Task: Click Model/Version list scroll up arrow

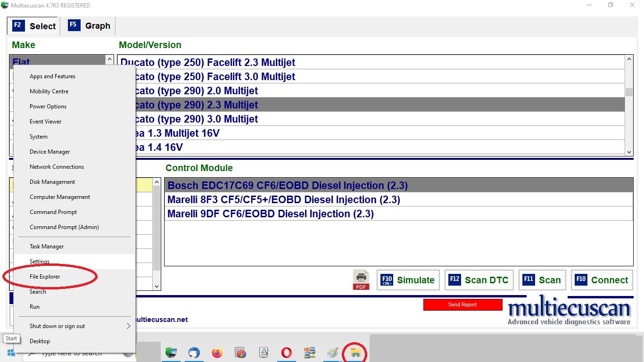Action: tap(629, 59)
